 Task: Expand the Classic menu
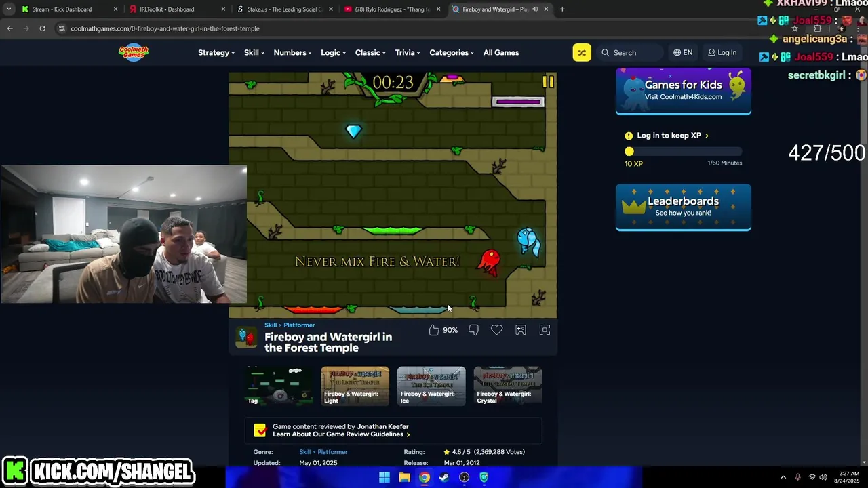pyautogui.click(x=370, y=52)
